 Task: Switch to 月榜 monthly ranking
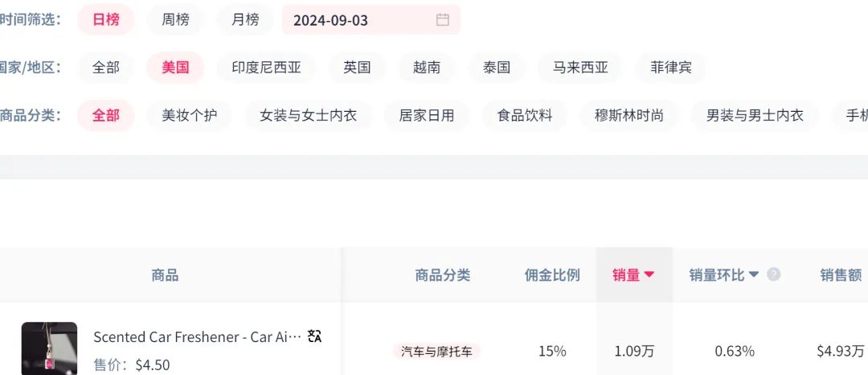(245, 19)
